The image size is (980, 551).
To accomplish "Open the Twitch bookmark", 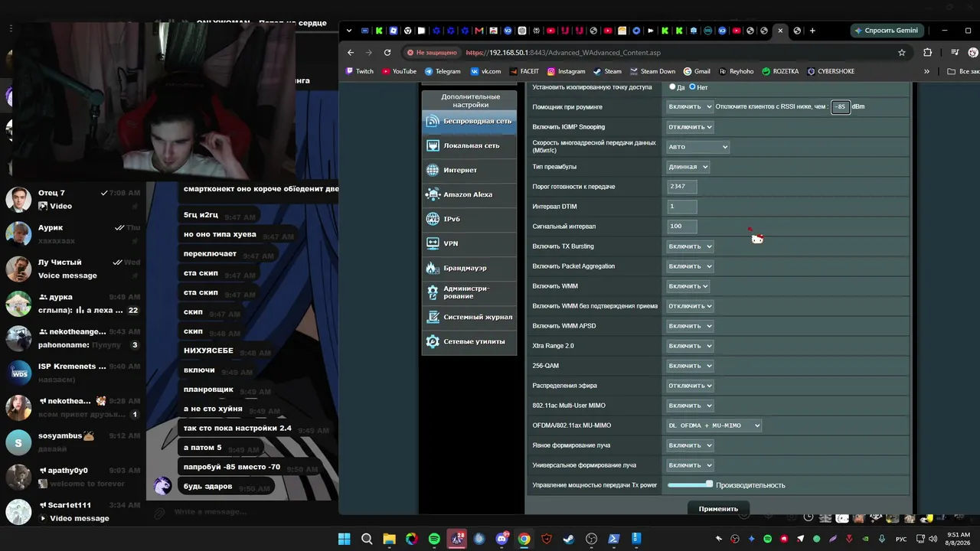I will 360,71.
